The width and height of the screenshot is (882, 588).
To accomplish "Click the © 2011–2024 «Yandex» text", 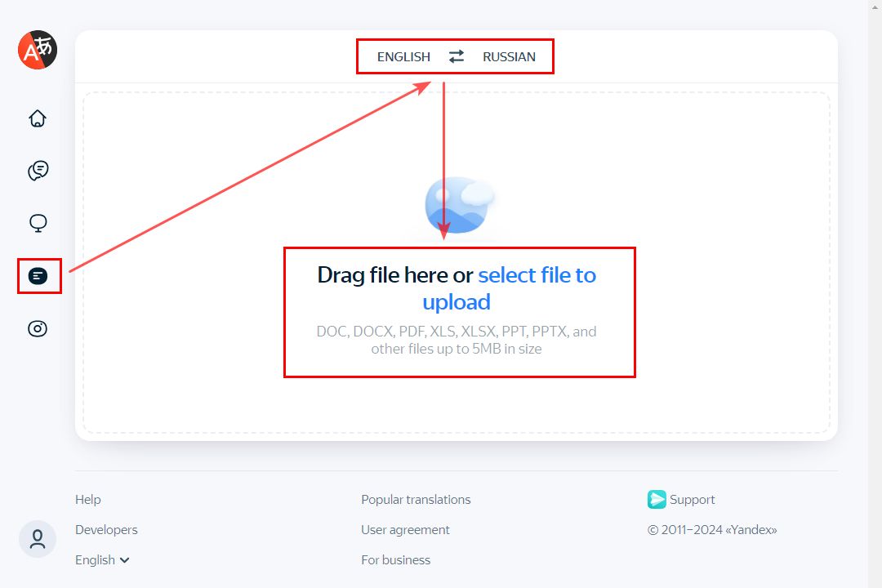I will (712, 529).
